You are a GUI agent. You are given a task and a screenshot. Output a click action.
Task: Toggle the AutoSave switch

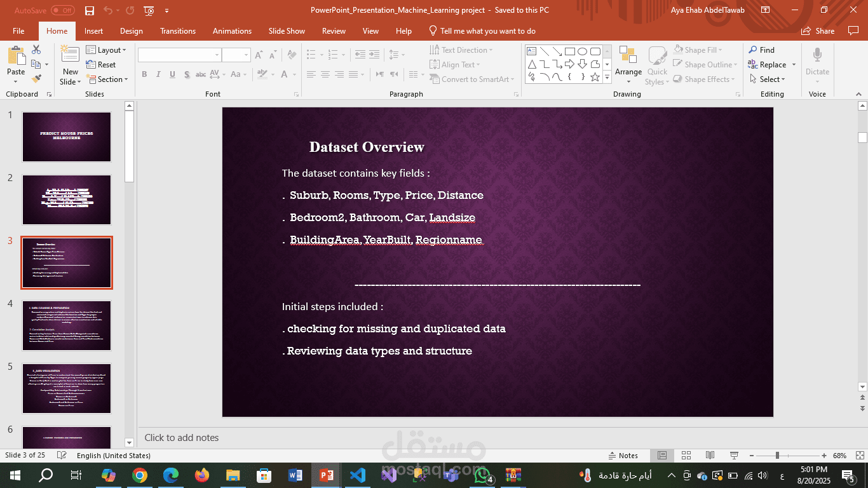pyautogui.click(x=63, y=11)
